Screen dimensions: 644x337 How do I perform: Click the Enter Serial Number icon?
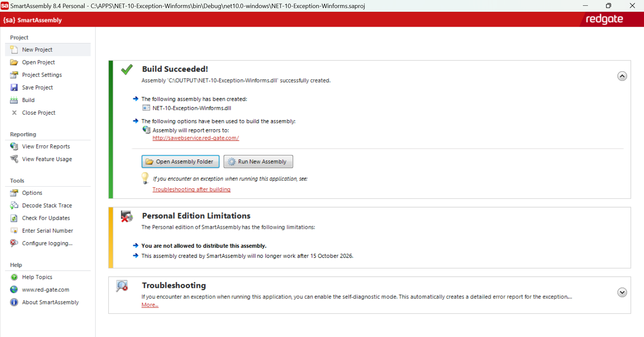14,230
